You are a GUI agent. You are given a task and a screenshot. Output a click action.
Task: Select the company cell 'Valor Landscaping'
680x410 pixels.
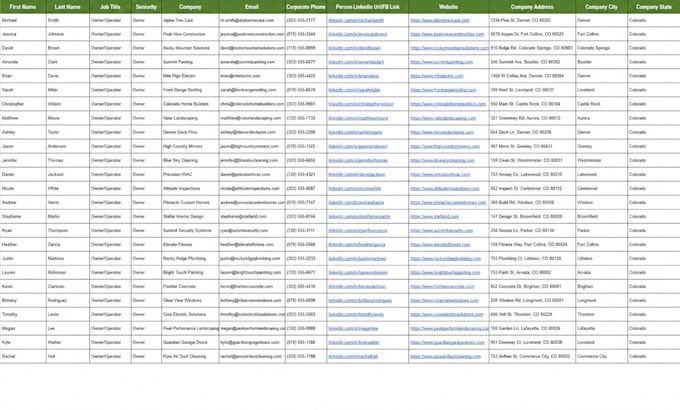tap(190, 118)
